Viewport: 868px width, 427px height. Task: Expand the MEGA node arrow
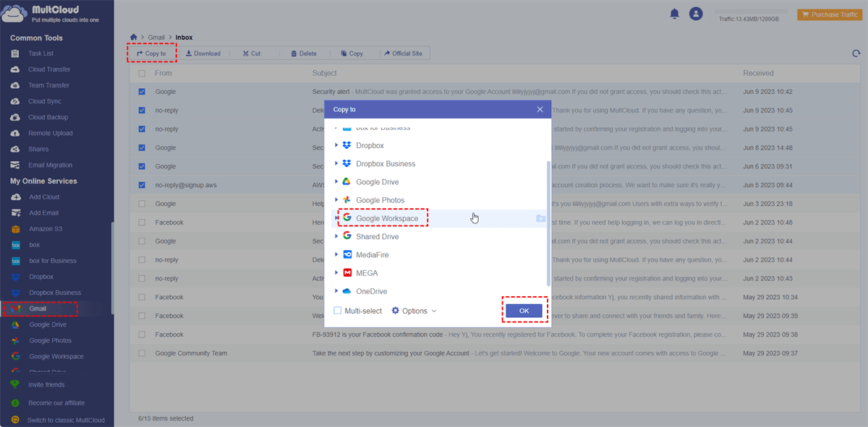point(336,273)
